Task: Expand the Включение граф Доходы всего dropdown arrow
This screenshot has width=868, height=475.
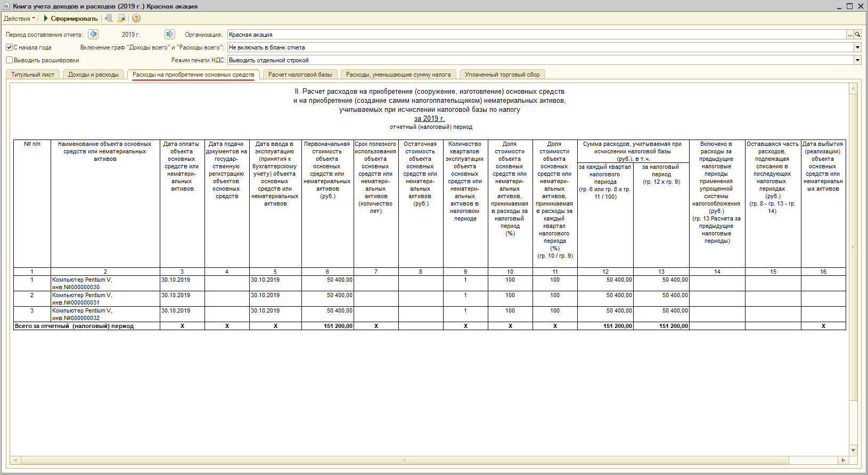Action: coord(857,47)
